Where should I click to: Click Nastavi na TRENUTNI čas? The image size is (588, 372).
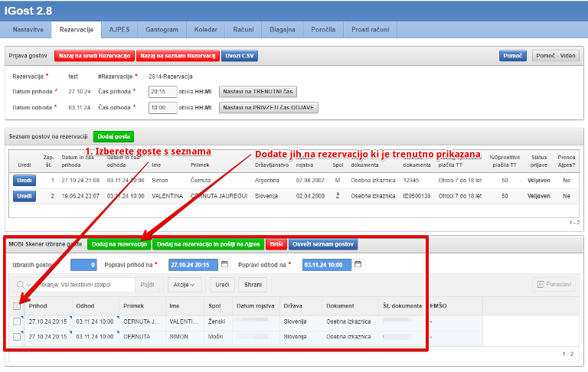point(258,91)
